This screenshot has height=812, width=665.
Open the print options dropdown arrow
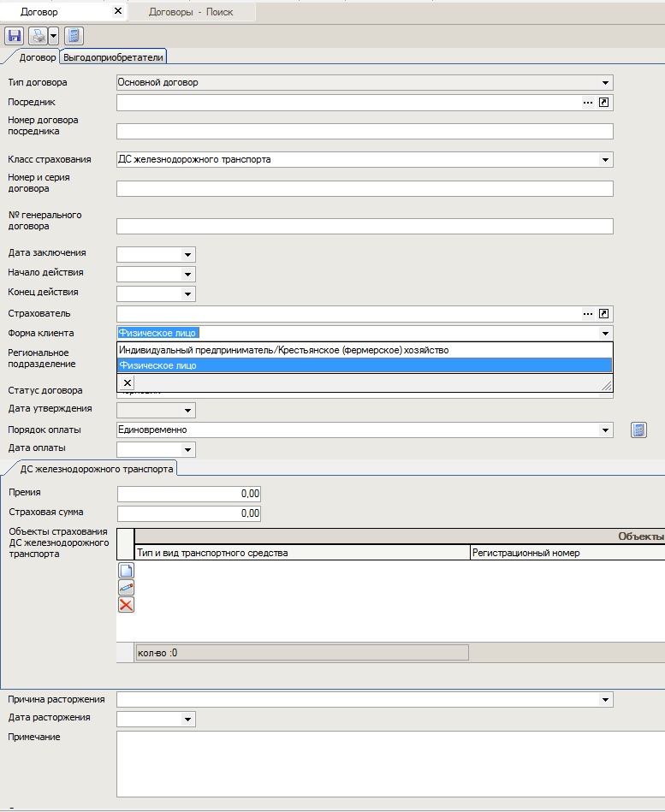tap(54, 36)
